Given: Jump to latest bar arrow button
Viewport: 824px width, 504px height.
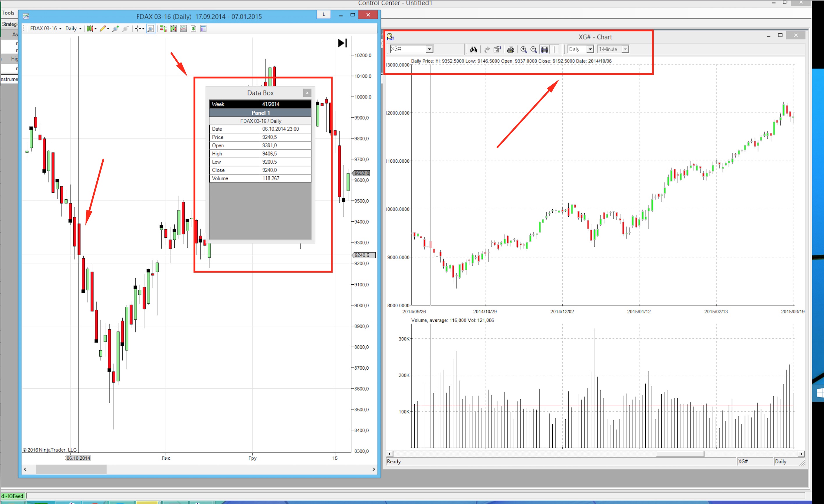Looking at the screenshot, I should [342, 43].
